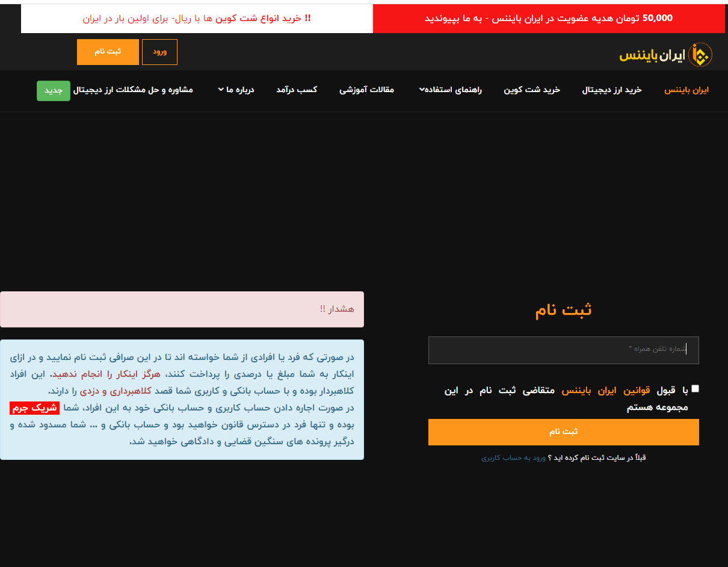Submit the form with orange ثبت نام button
Image resolution: width=728 pixels, height=567 pixels.
tap(563, 432)
